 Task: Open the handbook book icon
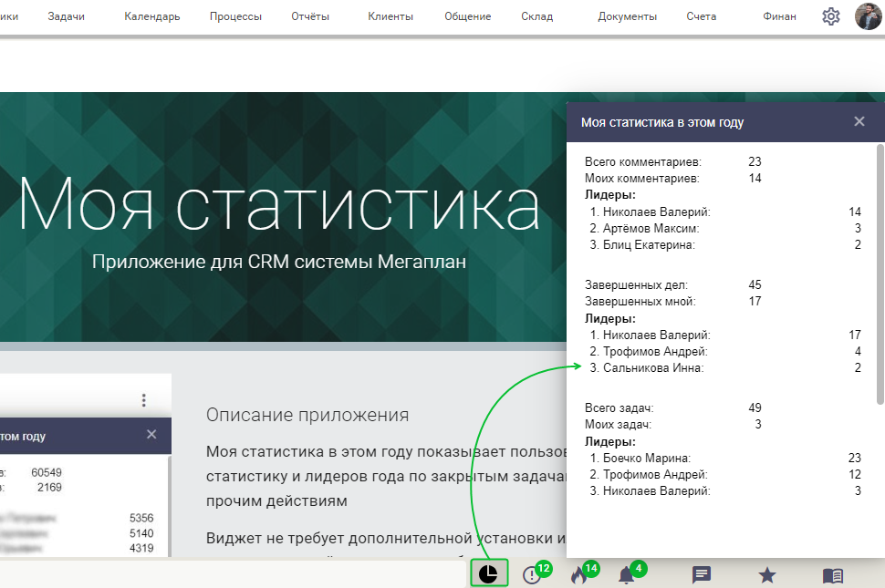click(831, 573)
